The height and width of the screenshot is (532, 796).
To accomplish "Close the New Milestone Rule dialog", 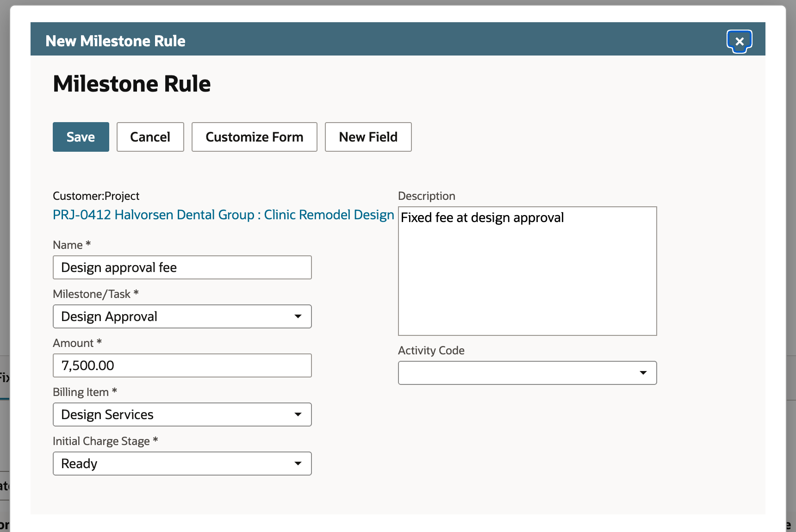I will (739, 41).
